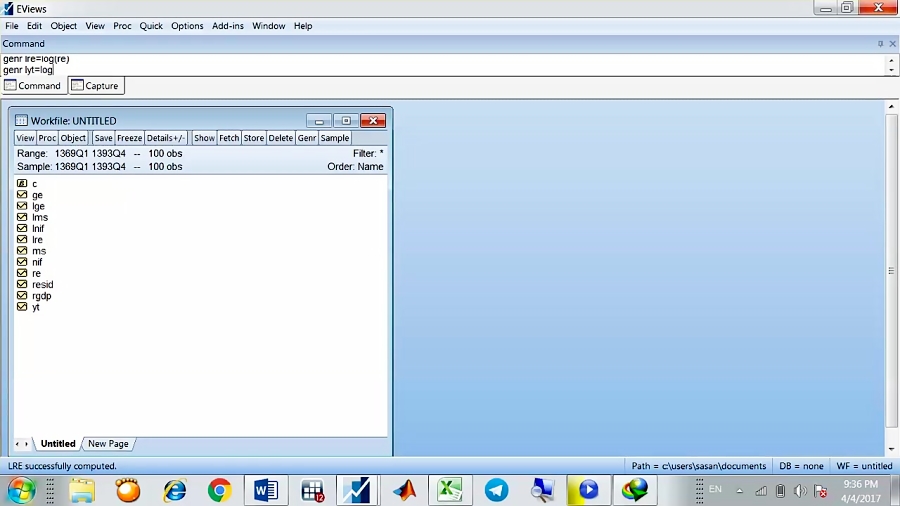Open the volume speaker tray icon
The image size is (900, 506).
click(800, 491)
